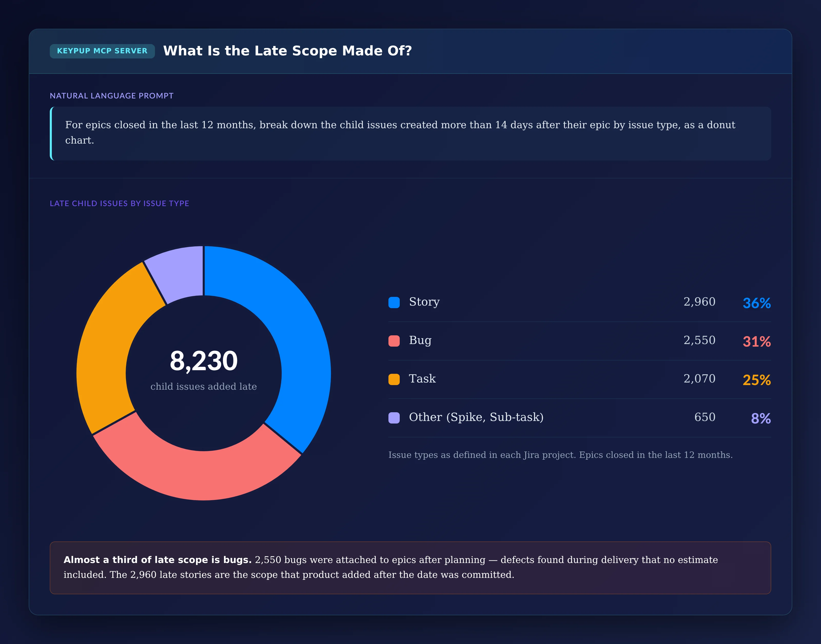
Task: Click the coral Bug legend swatch
Action: click(x=394, y=341)
